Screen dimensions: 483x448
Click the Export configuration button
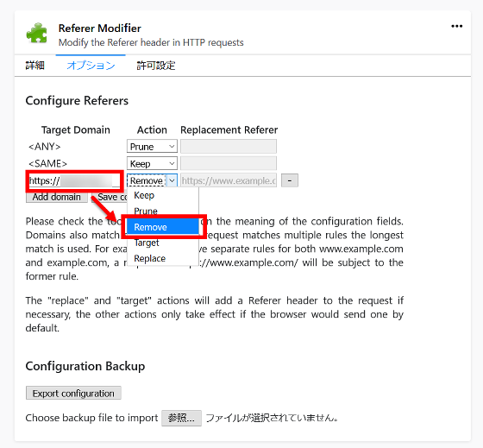click(73, 393)
